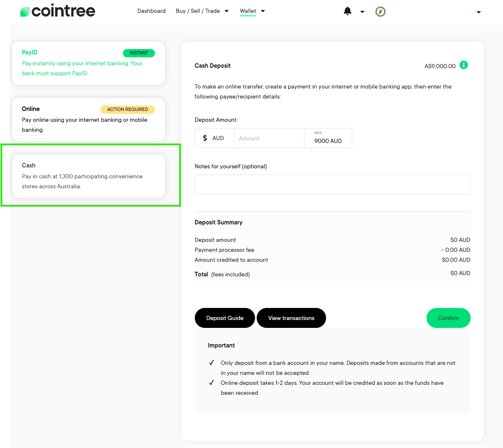
Task: Click the round leaf profile badge icon
Action: (380, 12)
